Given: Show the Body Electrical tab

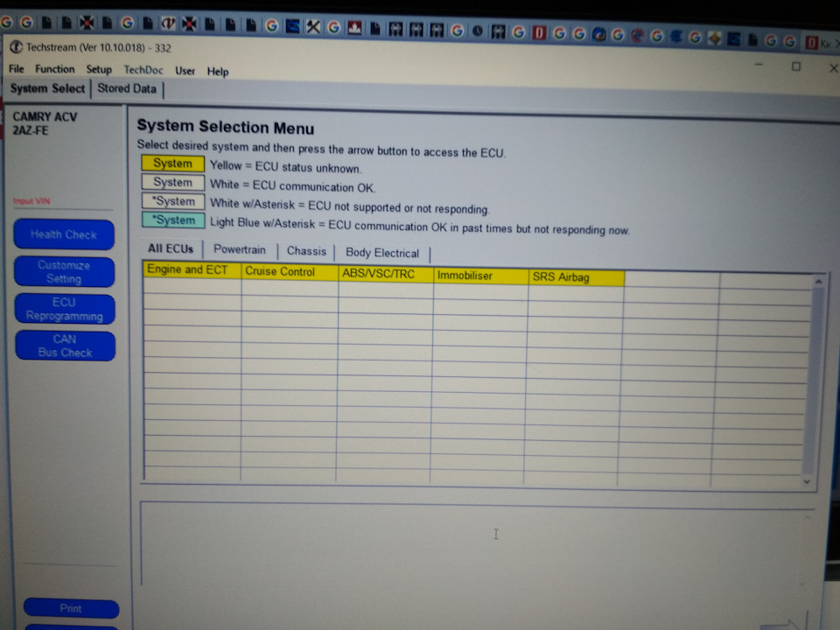Looking at the screenshot, I should (x=382, y=253).
